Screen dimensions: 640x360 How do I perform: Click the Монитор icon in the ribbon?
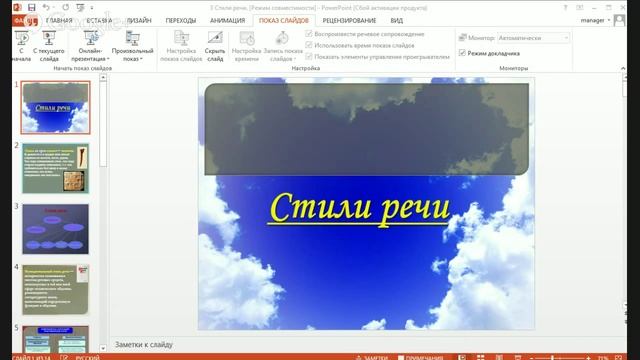pos(462,38)
